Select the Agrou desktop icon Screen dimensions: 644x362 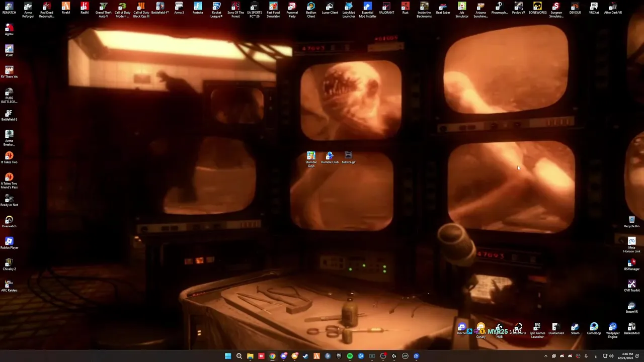[x=9, y=30]
